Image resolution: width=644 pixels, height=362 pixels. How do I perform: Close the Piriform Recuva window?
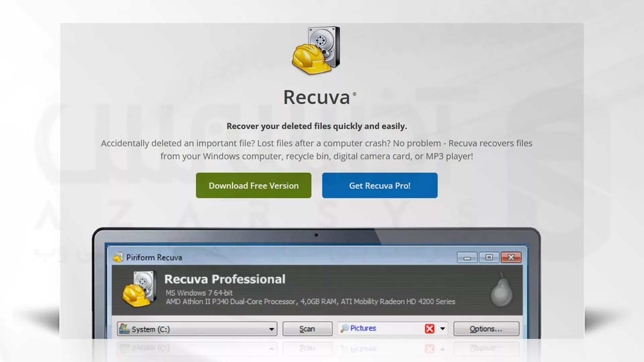pos(511,257)
